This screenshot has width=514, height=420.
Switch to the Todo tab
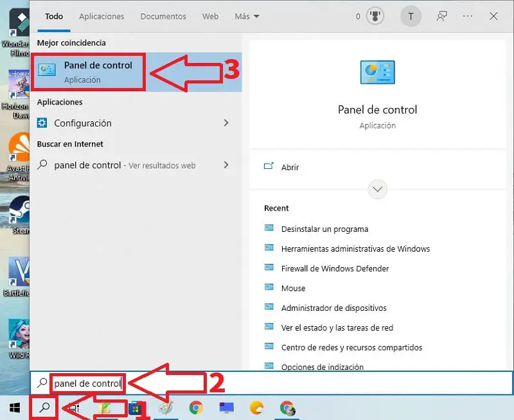pos(54,17)
